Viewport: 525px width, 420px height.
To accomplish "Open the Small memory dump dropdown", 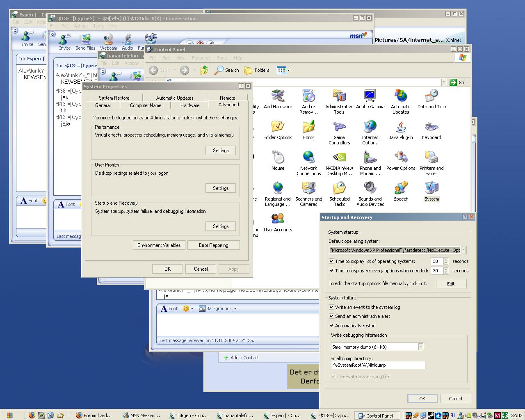I will (x=420, y=347).
